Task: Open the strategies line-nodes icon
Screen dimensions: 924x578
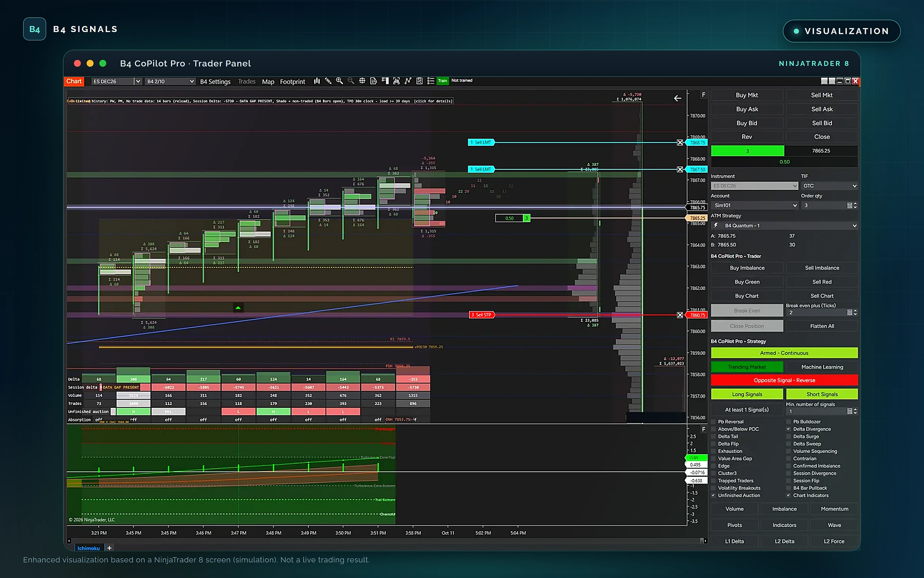Action: click(x=408, y=81)
